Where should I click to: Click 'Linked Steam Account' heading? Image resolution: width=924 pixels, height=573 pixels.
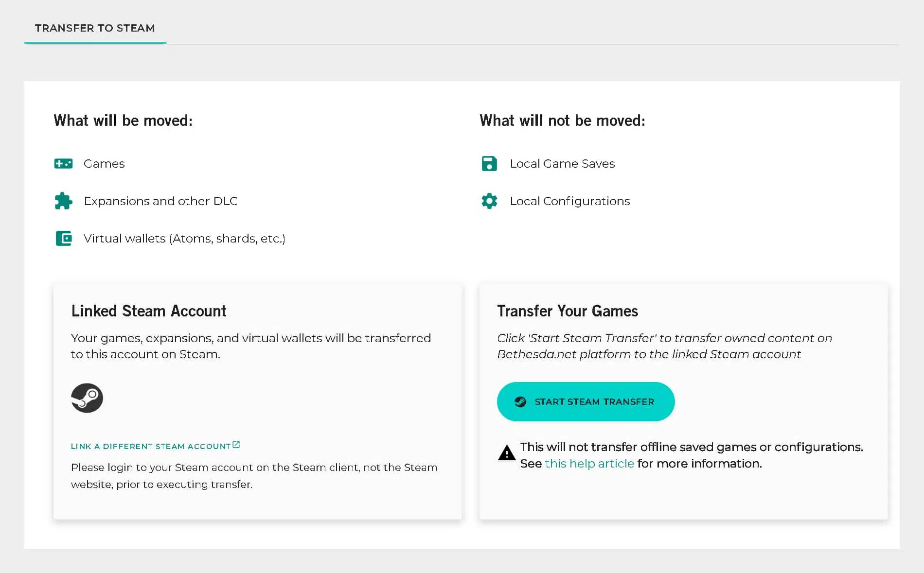pyautogui.click(x=149, y=311)
